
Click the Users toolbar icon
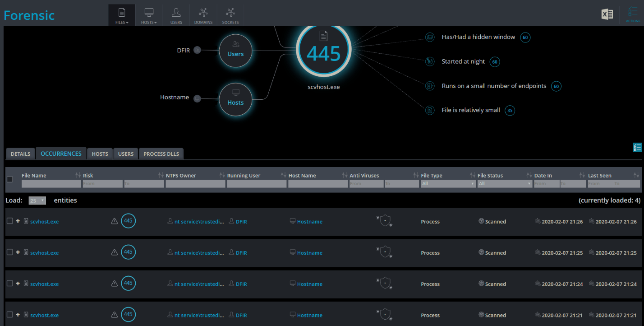(176, 15)
